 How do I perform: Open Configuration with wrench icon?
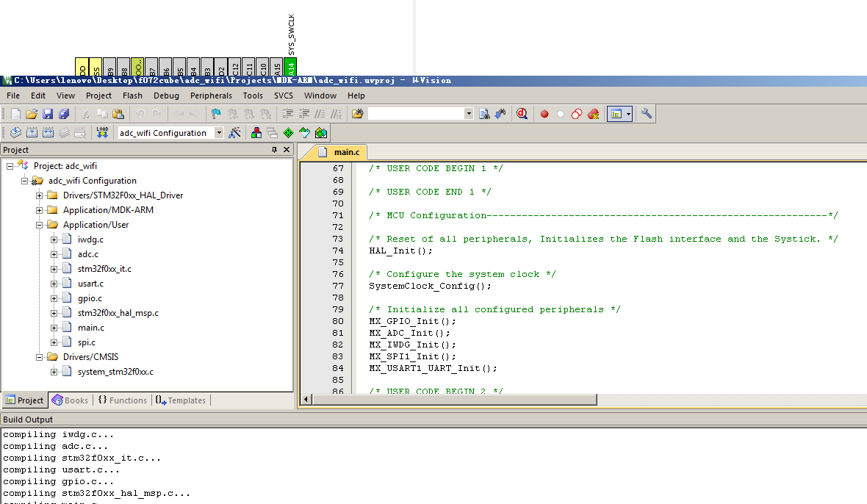(x=646, y=114)
